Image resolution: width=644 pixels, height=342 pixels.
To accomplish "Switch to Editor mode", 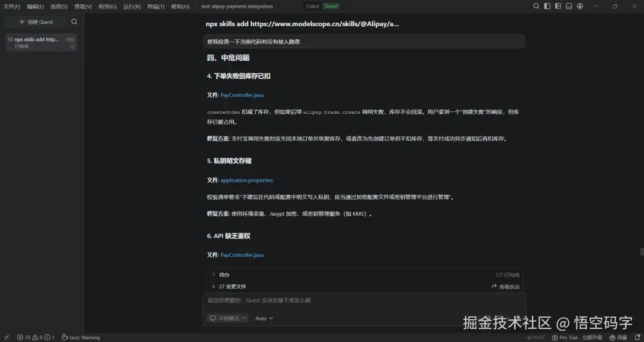I will (312, 6).
